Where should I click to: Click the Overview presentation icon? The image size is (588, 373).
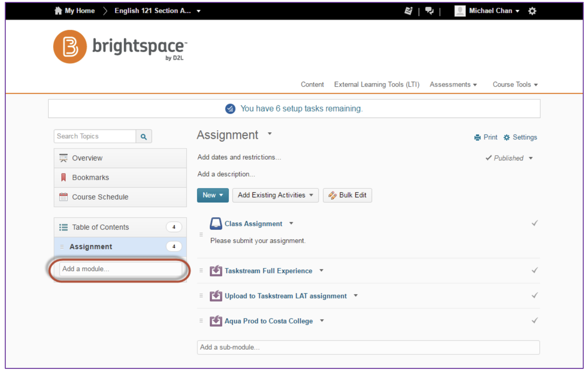coord(64,158)
